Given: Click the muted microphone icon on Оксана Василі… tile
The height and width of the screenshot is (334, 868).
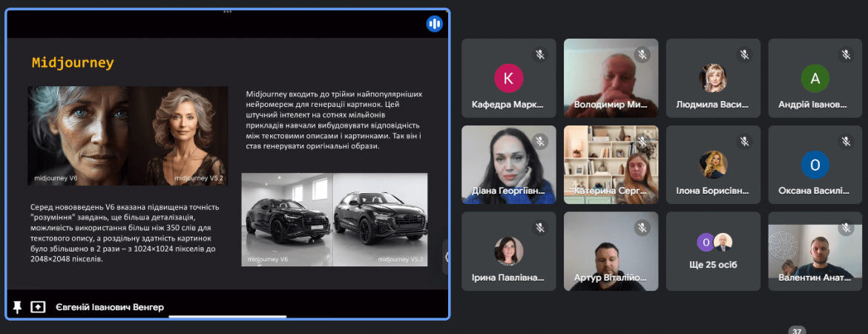Looking at the screenshot, I should coord(846,141).
